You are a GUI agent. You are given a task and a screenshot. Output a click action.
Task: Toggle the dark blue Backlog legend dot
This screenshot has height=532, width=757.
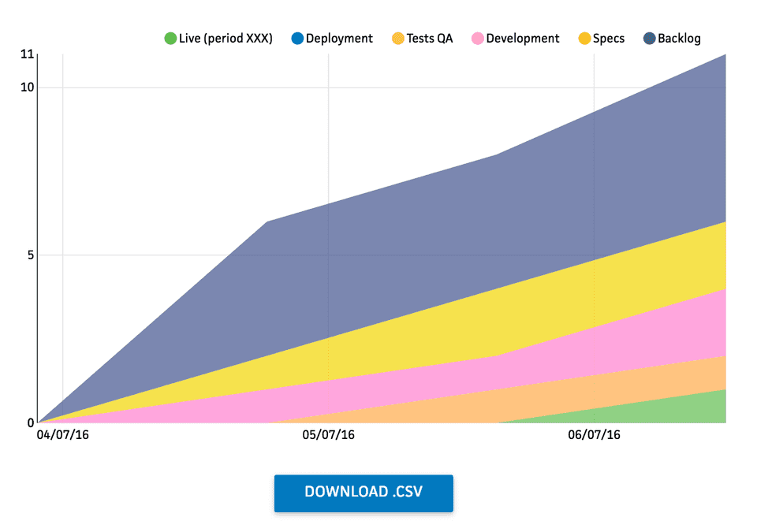[649, 38]
